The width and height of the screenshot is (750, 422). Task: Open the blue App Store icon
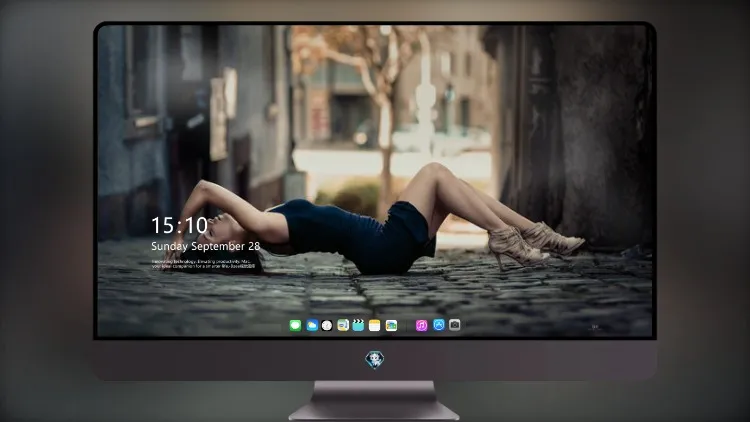click(x=439, y=325)
